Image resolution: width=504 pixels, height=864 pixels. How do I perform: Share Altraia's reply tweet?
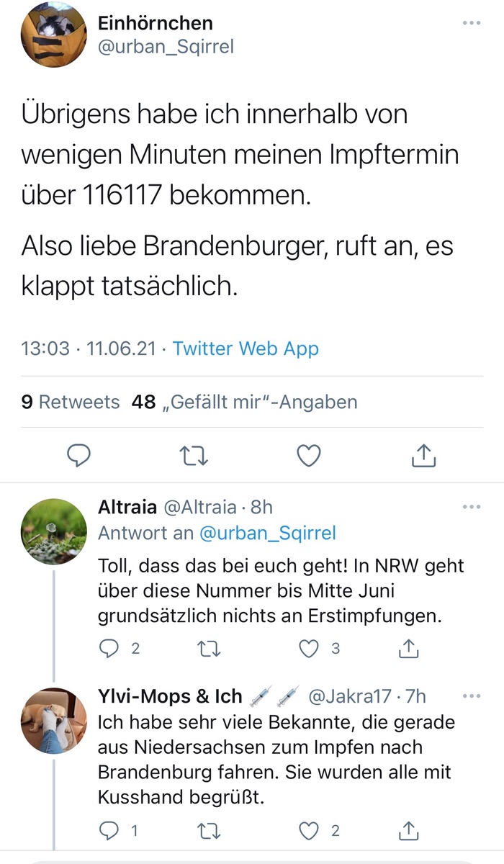click(x=408, y=649)
